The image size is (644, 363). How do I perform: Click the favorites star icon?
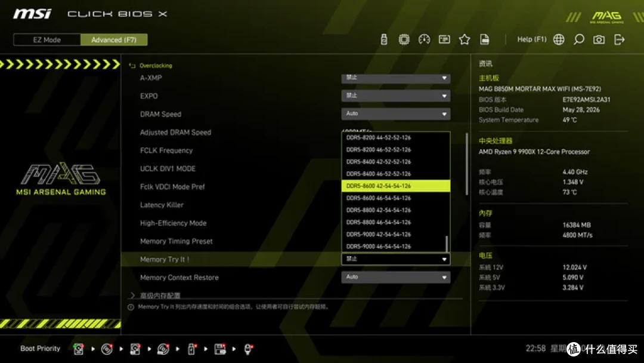[x=464, y=39]
